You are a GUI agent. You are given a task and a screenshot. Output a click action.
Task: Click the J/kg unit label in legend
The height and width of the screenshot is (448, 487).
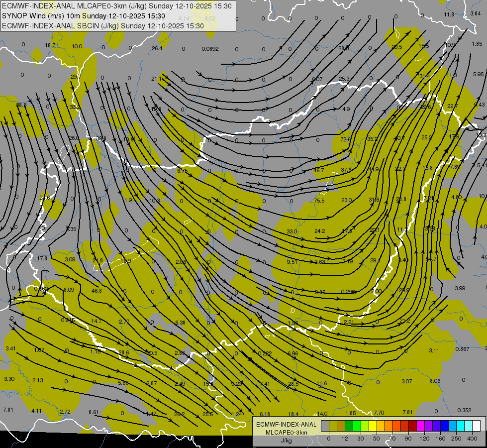point(287,441)
